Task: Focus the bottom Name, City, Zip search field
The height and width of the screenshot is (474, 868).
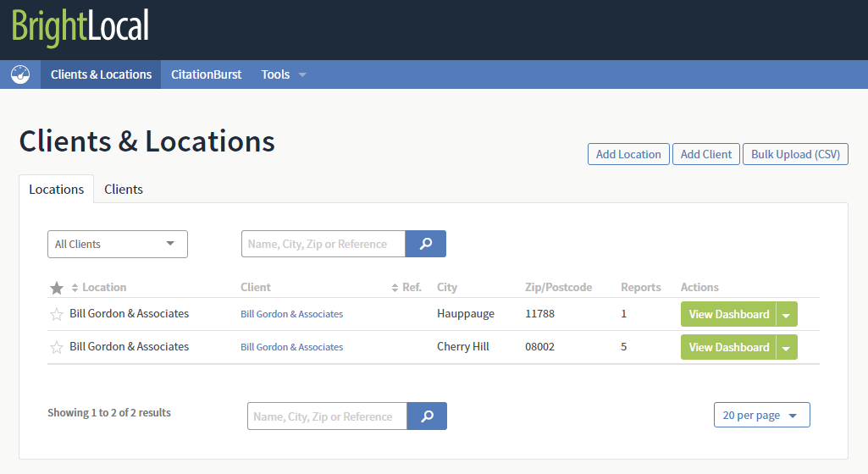Action: click(x=327, y=416)
